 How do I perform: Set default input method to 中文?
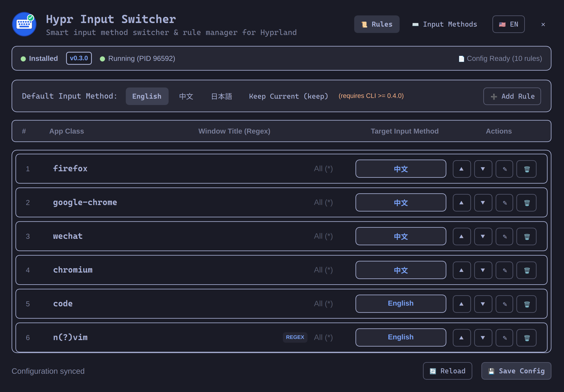[x=186, y=96]
